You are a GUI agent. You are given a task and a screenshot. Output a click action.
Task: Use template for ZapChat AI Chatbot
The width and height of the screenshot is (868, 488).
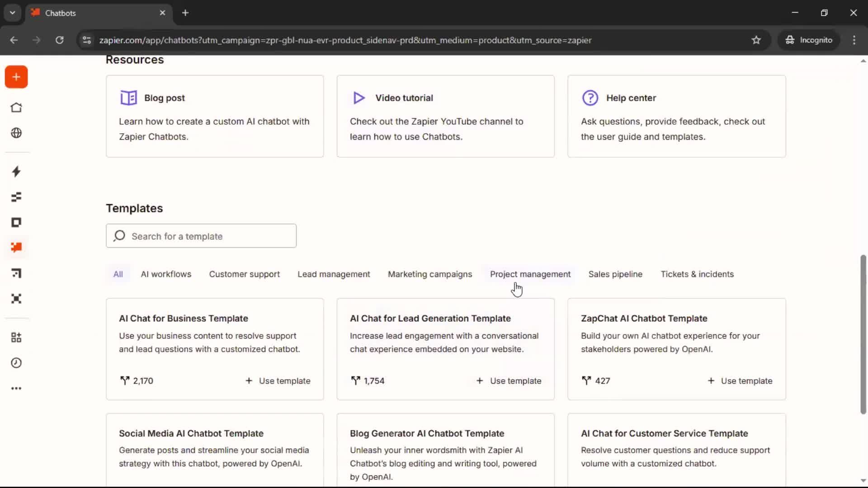click(x=740, y=381)
